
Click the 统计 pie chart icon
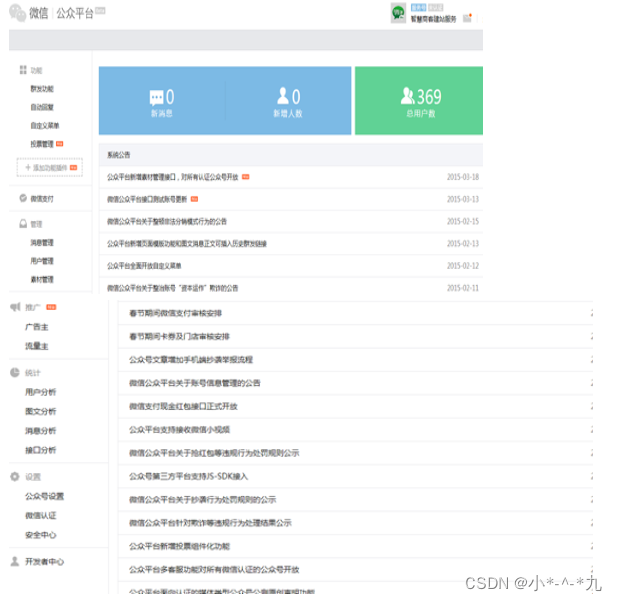[15, 372]
